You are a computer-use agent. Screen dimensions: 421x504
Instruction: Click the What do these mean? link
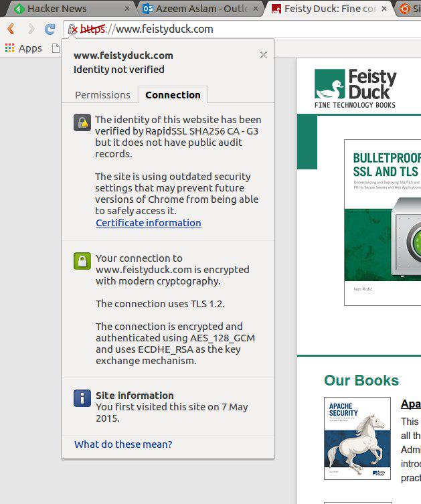coord(123,444)
